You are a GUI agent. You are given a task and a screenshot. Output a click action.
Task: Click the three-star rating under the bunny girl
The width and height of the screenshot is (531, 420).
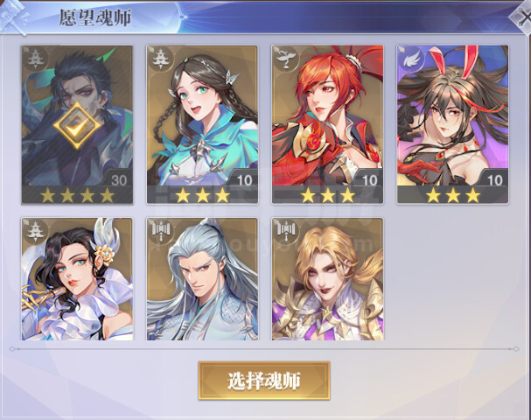coord(453,195)
